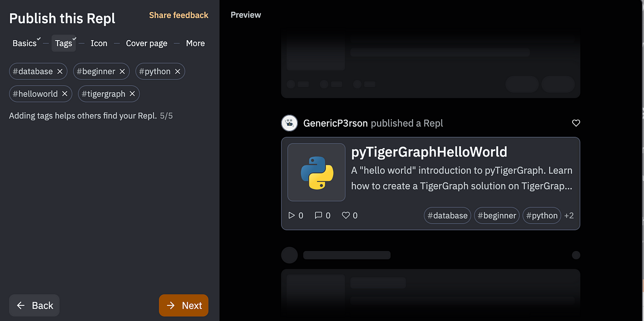
Task: Click the #tigergraph tag label
Action: tap(103, 94)
